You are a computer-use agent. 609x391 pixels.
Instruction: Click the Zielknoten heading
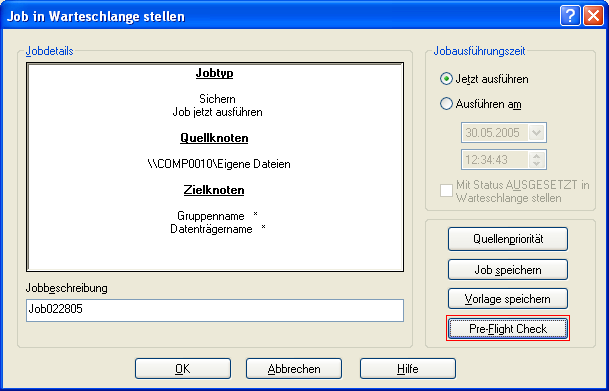point(214,190)
